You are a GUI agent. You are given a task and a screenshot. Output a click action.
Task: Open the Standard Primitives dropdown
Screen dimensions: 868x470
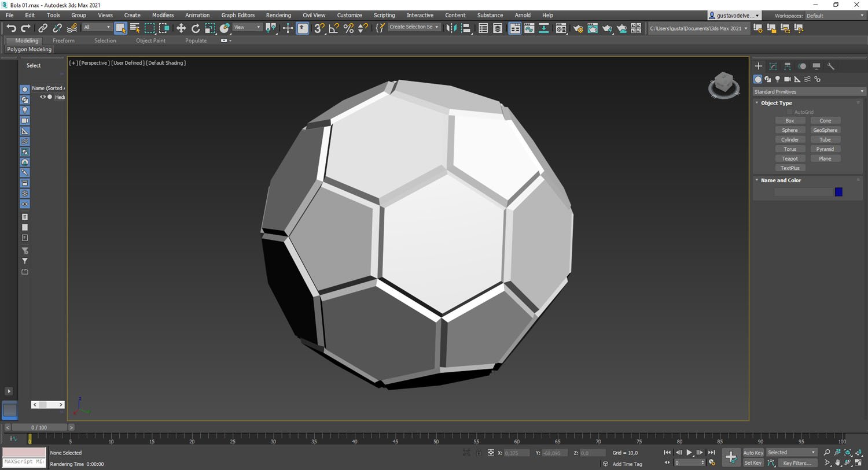(808, 91)
